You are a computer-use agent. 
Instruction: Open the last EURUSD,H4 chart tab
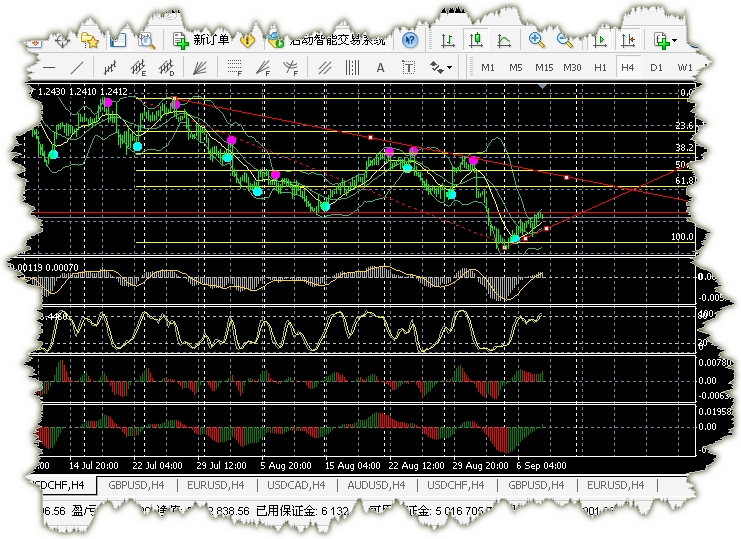click(x=615, y=485)
